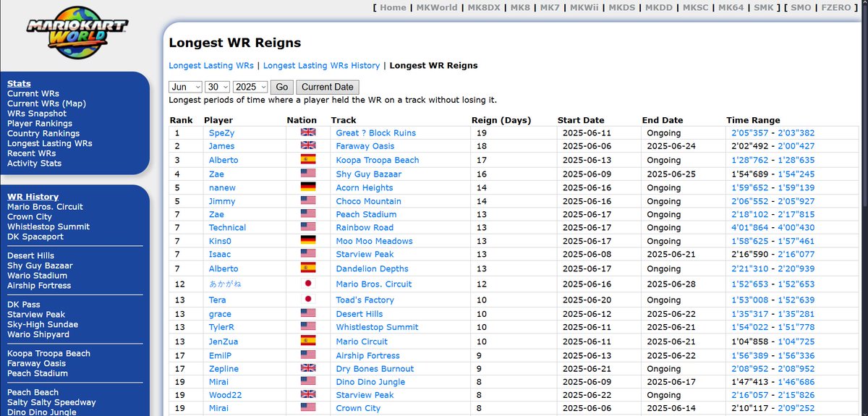Open DK Spaceport in sidebar
This screenshot has height=416, width=868.
click(x=35, y=237)
